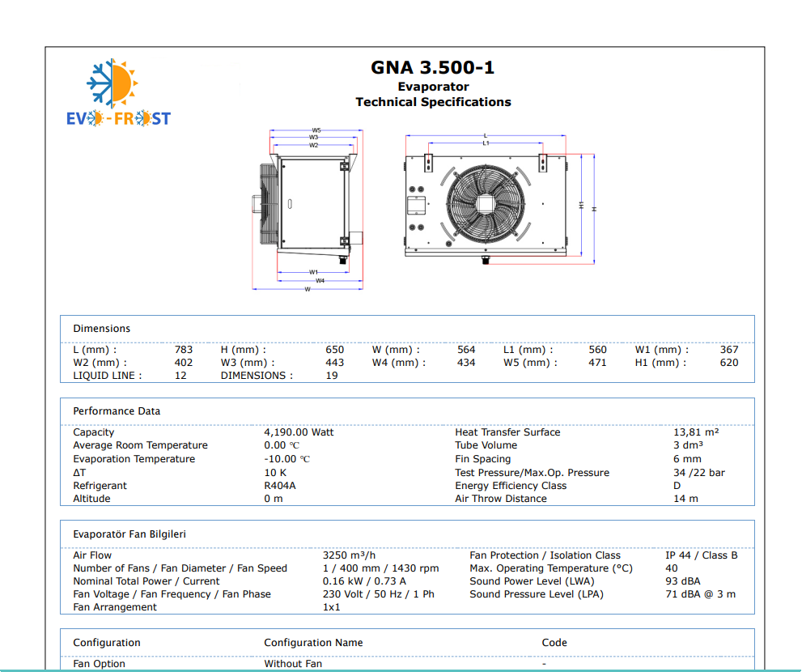Select the capacity 4,190.00 Watt

299,432
